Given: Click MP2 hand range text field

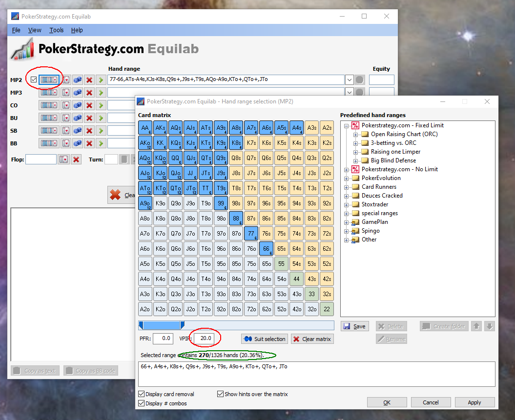Looking at the screenshot, I should click(x=226, y=80).
